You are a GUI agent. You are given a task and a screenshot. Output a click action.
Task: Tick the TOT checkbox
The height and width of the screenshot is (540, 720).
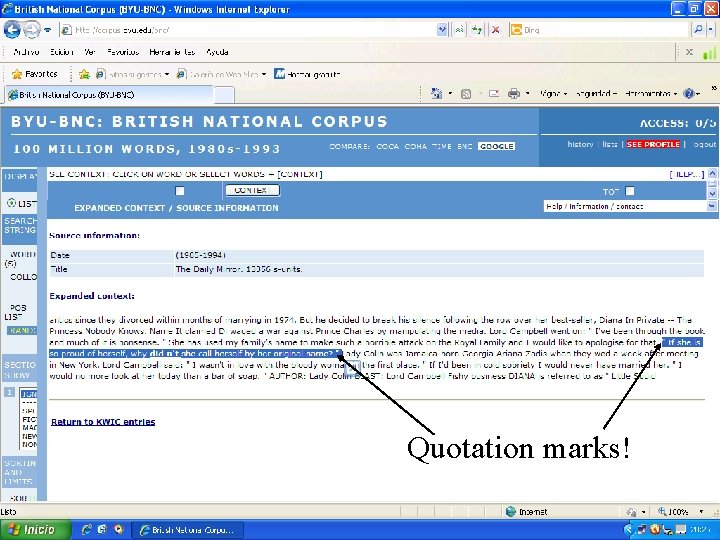tap(630, 191)
